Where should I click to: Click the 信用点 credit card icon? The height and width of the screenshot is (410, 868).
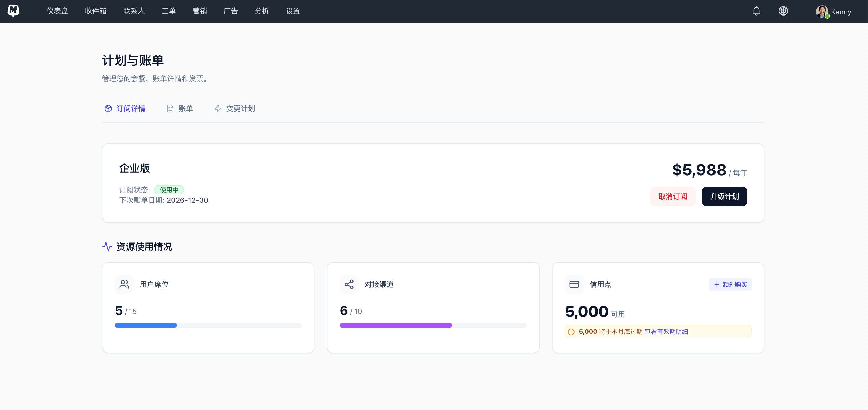coord(574,284)
